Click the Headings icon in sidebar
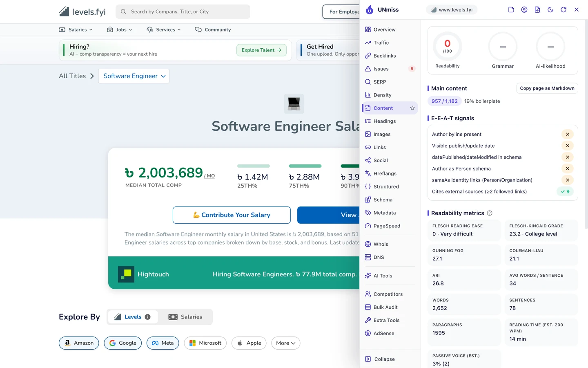The height and width of the screenshot is (368, 588). [x=368, y=121]
